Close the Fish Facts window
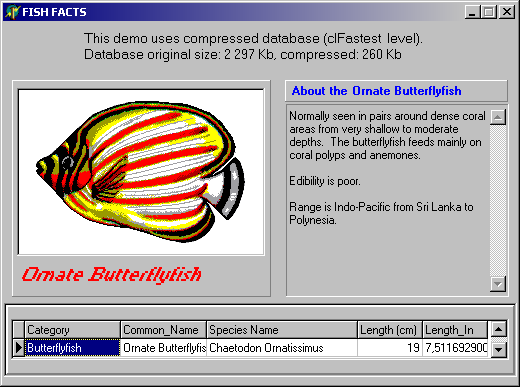This screenshot has height=387, width=520. click(507, 12)
